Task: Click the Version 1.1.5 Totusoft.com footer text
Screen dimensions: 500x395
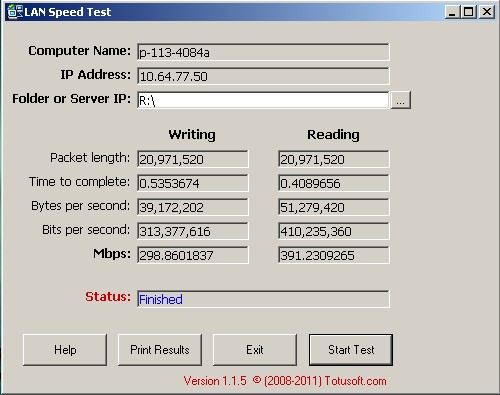Action: point(285,381)
